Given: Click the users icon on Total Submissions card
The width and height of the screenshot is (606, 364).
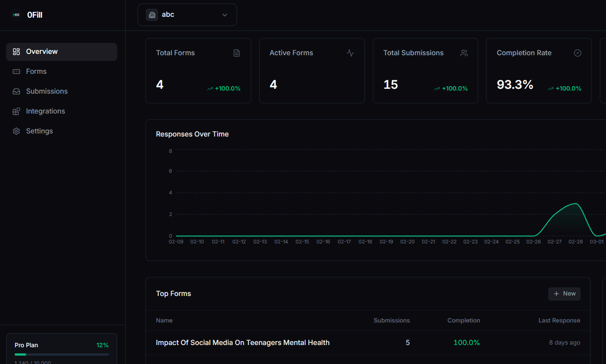Looking at the screenshot, I should point(464,53).
